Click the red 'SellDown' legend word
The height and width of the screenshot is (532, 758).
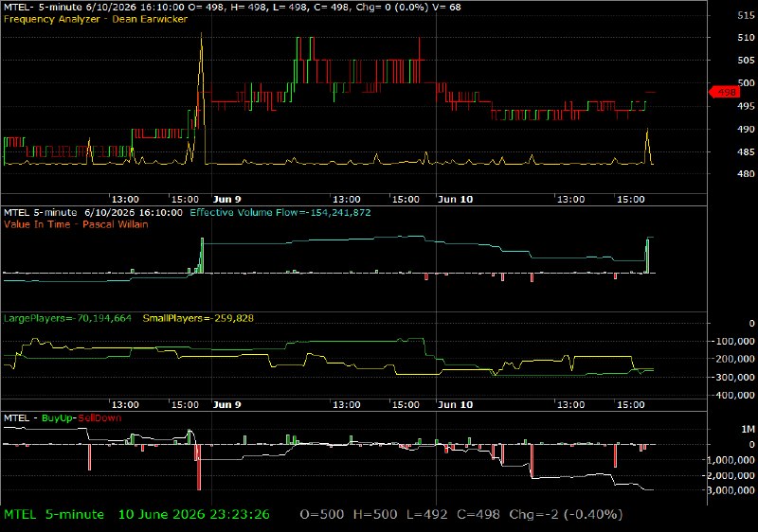pyautogui.click(x=99, y=418)
